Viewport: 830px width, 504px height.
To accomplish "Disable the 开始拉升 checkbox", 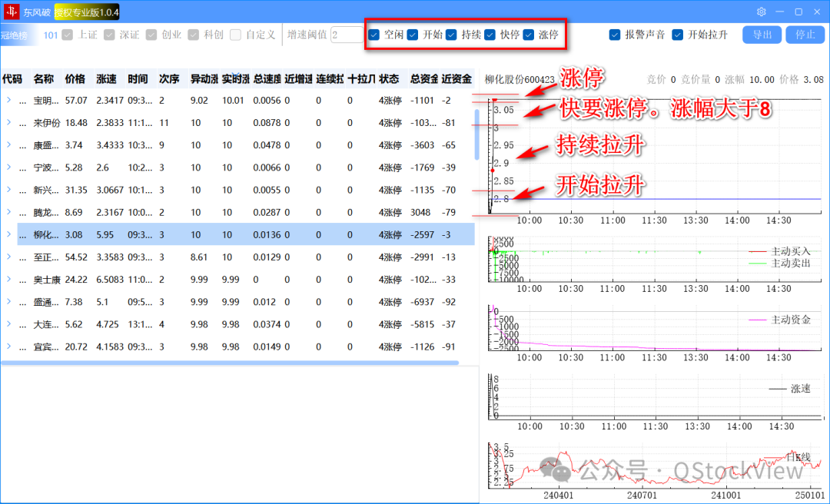I will 677,35.
